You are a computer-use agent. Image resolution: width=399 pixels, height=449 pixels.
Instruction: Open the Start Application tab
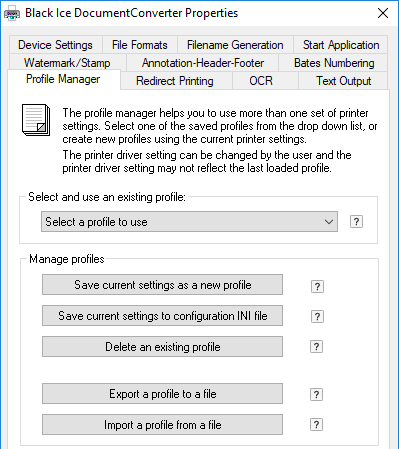click(341, 45)
